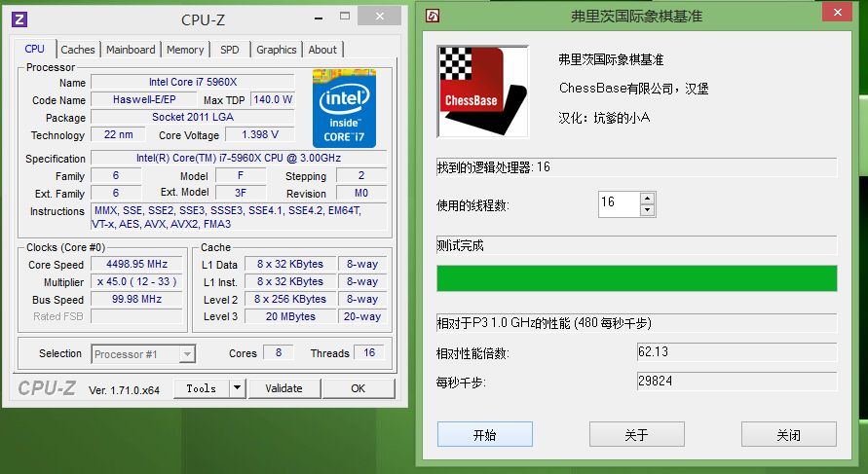Click the 29824 kilonodes per second value
This screenshot has height=474, width=868.
(x=736, y=382)
